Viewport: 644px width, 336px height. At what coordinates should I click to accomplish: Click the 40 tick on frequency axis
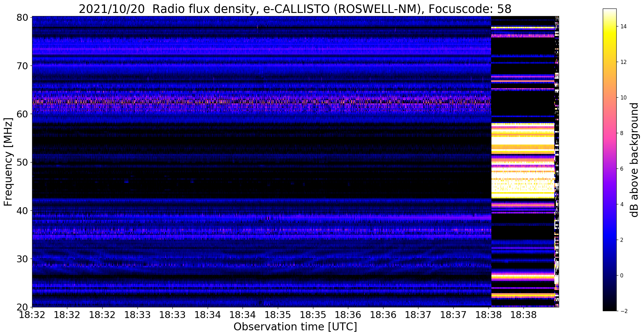22,211
